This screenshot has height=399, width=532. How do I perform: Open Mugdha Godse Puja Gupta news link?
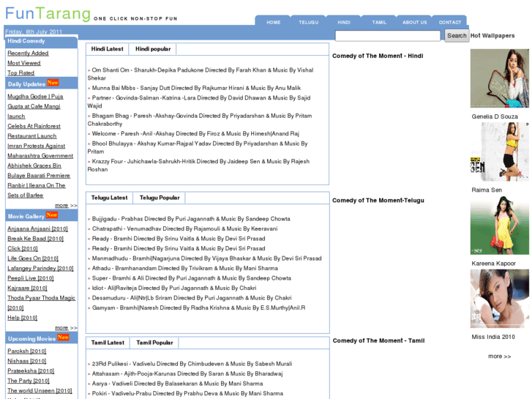(35, 106)
